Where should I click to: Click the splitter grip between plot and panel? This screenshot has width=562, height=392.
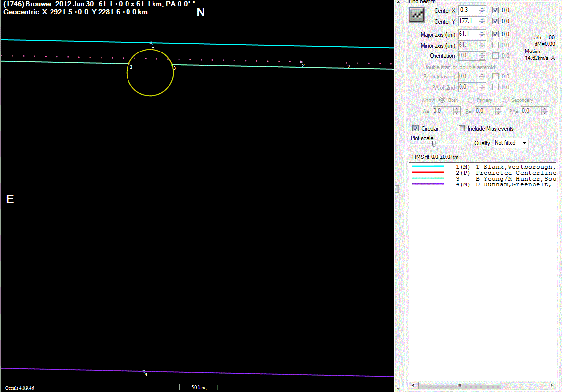pyautogui.click(x=398, y=189)
